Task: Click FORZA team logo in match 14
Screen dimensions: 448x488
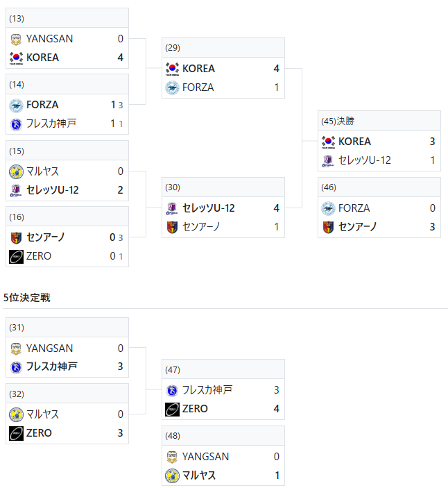Action: (16, 106)
